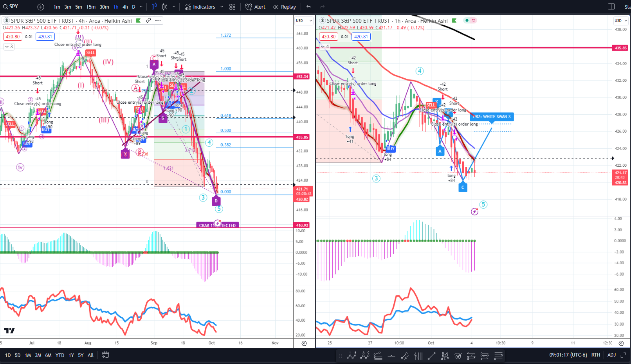Select the horizontal line tool
Screen dimensions: 631x364
tap(391, 356)
